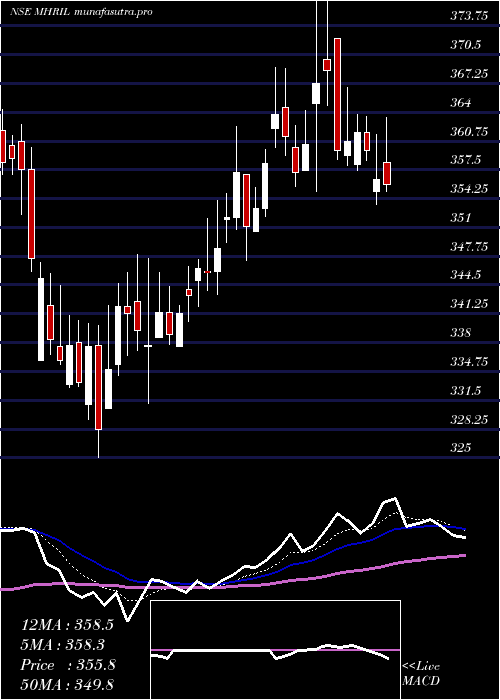The width and height of the screenshot is (500, 700).
Task: Click the 328.25 price axis label
Action: pos(468,420)
